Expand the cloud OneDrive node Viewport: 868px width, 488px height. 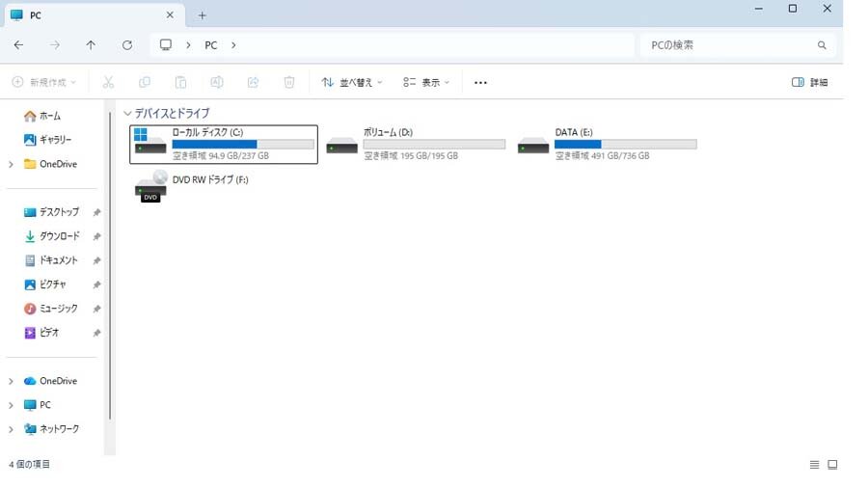pos(11,381)
